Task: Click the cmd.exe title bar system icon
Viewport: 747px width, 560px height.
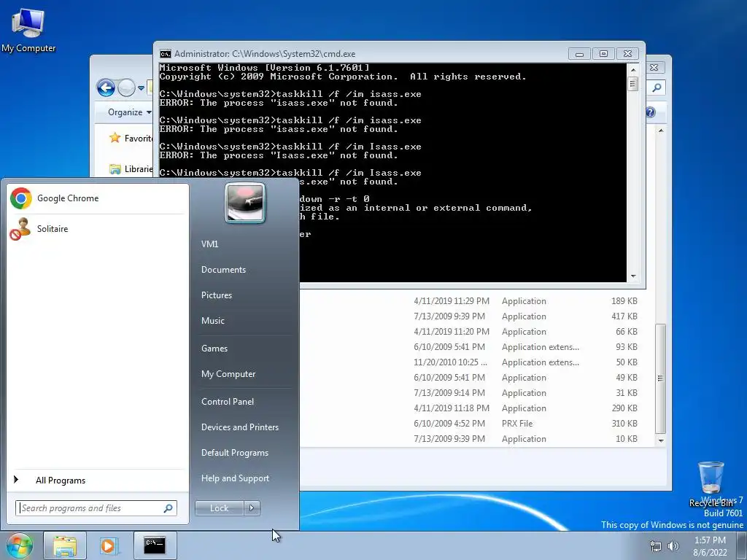Action: (166, 54)
